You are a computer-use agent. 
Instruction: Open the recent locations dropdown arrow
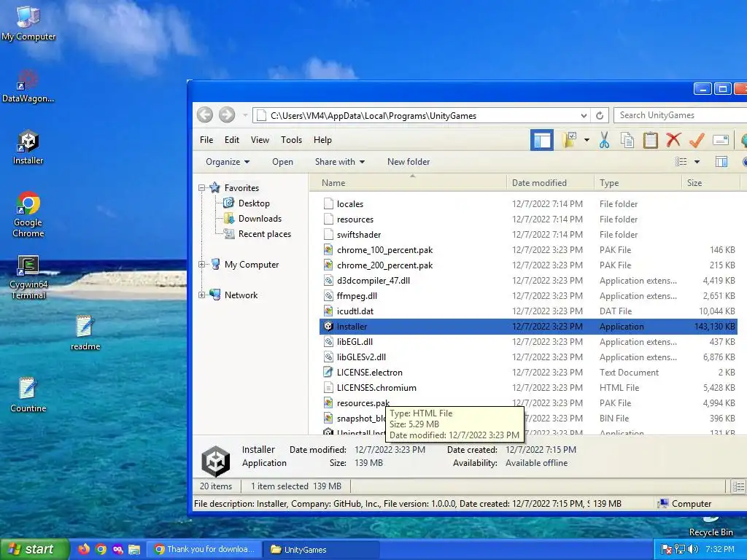click(x=245, y=115)
